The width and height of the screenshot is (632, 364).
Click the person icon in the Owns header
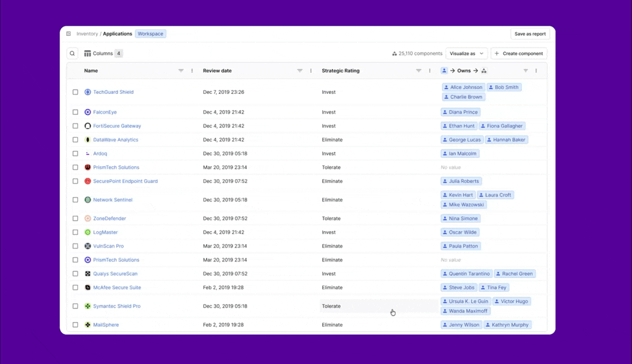(444, 70)
